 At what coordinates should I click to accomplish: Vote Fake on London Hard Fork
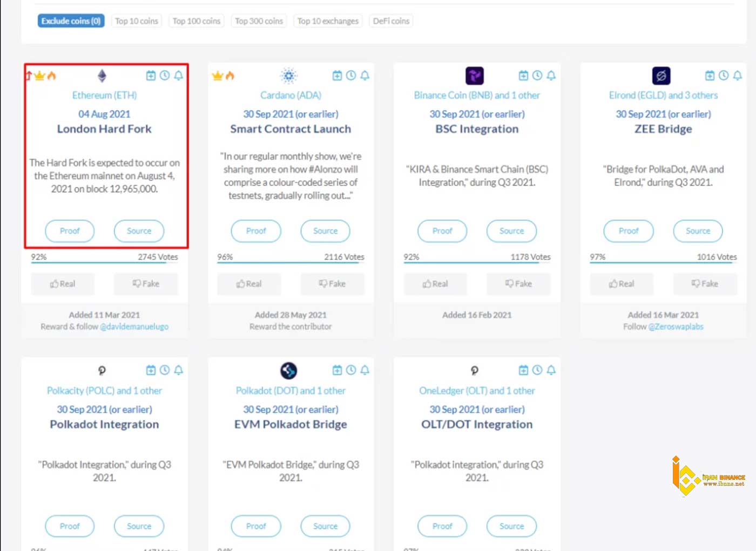tap(146, 284)
